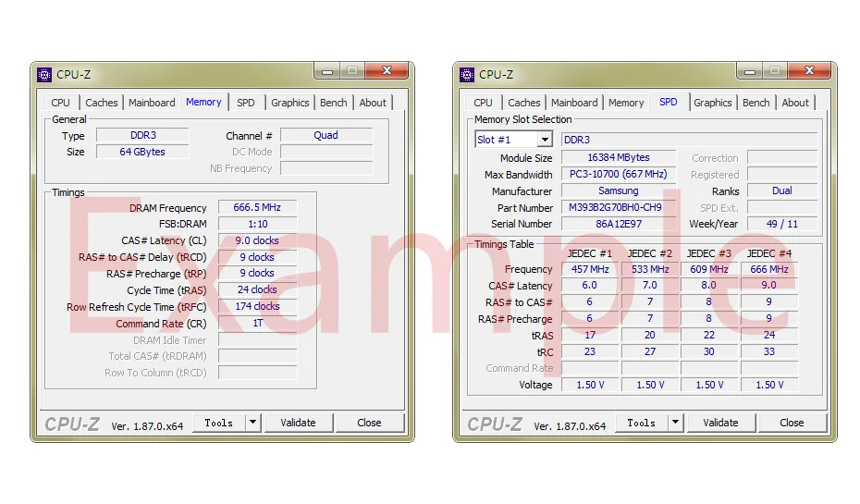Open Graphics tab in the right window
Screen dimensions: 860x504
(x=712, y=103)
